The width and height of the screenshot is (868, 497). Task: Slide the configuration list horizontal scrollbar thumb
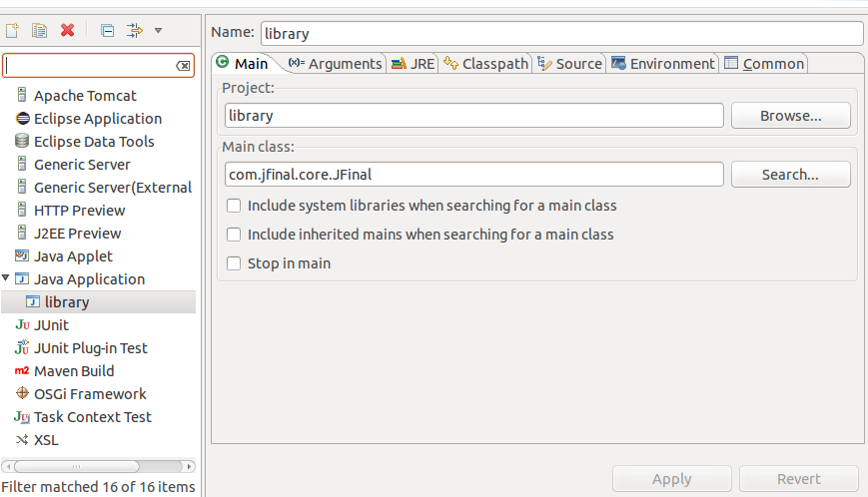tap(76, 467)
